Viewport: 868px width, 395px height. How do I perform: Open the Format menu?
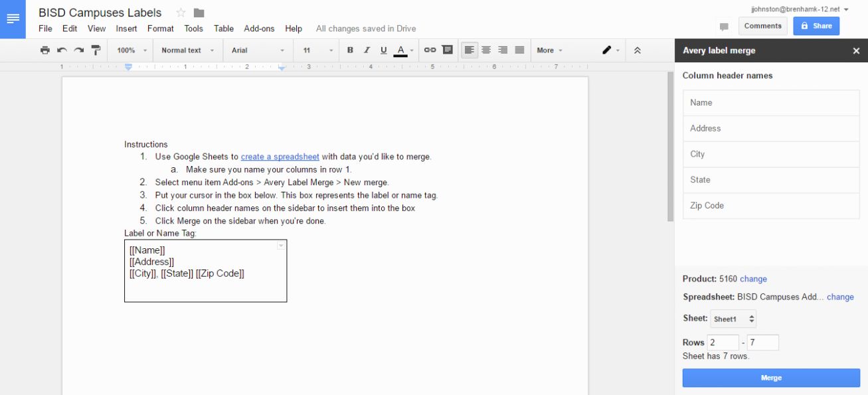coord(160,29)
